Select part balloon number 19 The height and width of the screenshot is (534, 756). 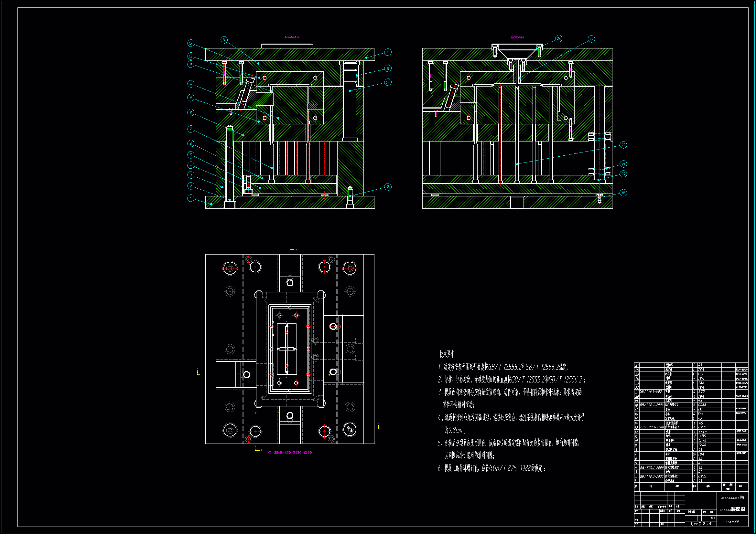pos(623,193)
